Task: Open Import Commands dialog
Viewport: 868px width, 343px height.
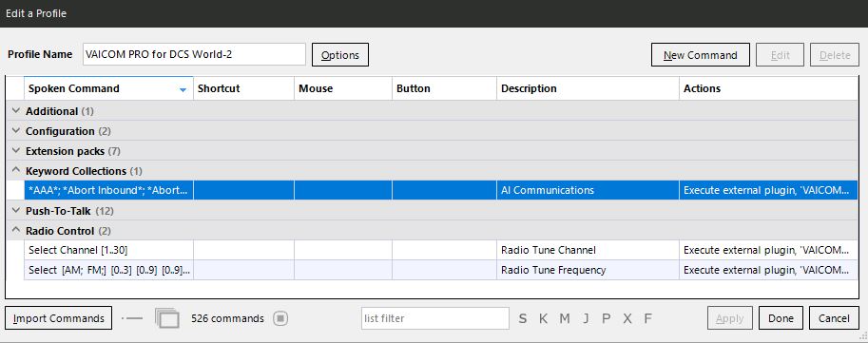Action: 59,318
